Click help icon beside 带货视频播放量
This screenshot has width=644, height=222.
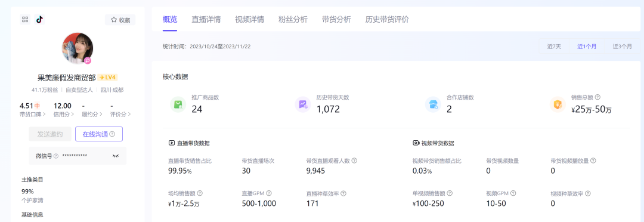pos(593,161)
